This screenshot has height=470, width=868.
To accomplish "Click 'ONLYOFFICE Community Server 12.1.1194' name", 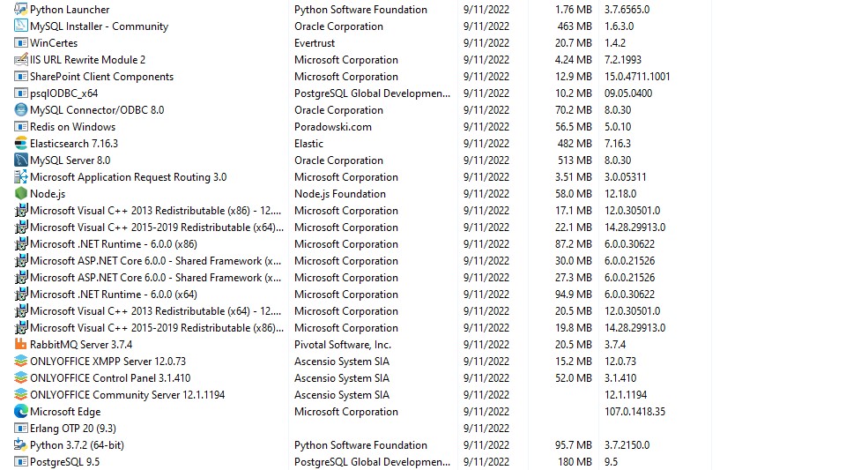I will click(127, 395).
